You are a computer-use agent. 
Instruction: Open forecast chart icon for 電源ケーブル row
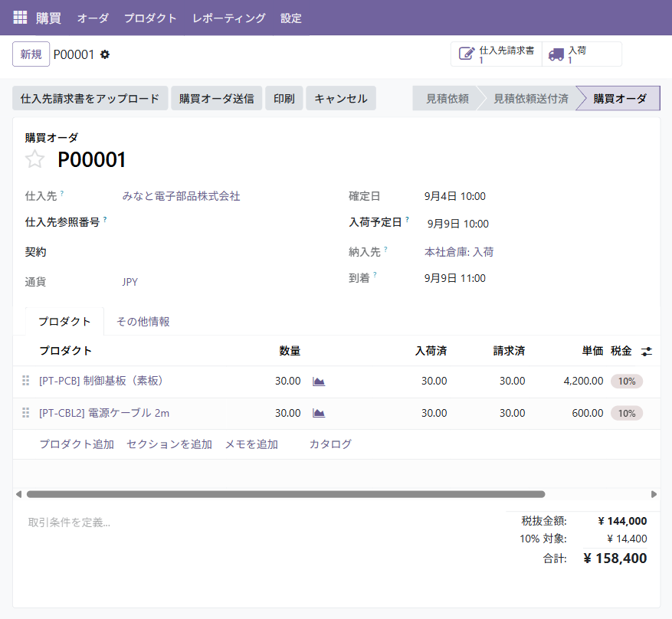point(319,414)
